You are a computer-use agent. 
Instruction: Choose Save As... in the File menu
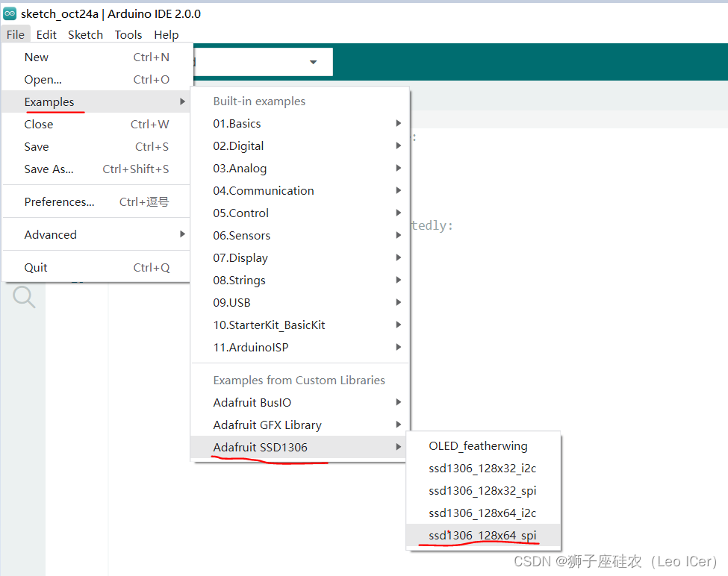(x=96, y=169)
